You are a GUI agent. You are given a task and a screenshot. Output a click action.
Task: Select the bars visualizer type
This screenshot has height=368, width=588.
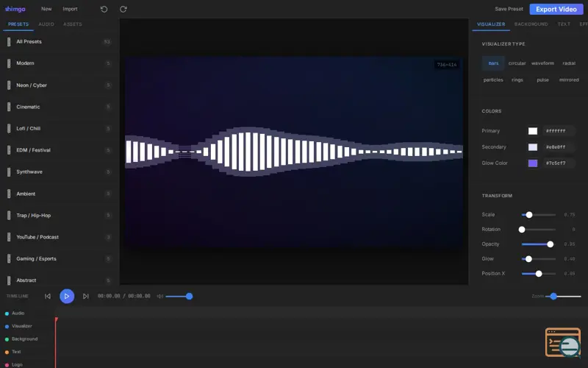(493, 63)
